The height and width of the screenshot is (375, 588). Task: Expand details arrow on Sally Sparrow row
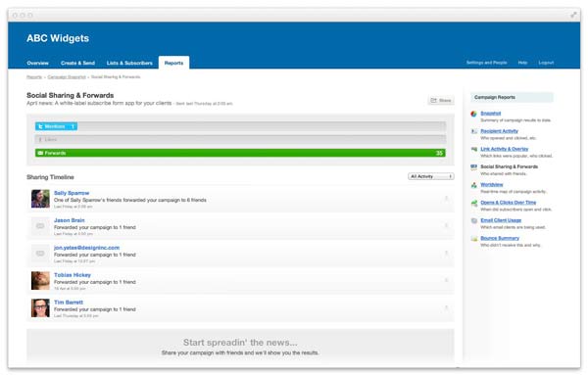click(446, 199)
